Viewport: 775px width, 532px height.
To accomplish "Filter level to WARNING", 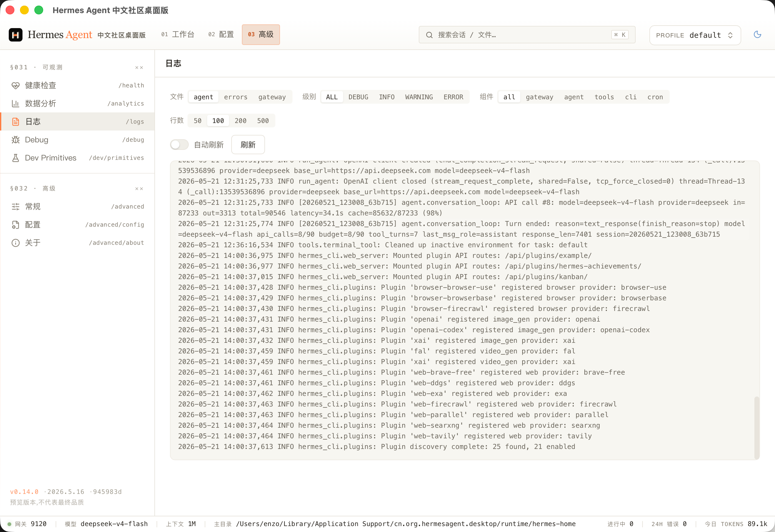I will click(x=419, y=97).
